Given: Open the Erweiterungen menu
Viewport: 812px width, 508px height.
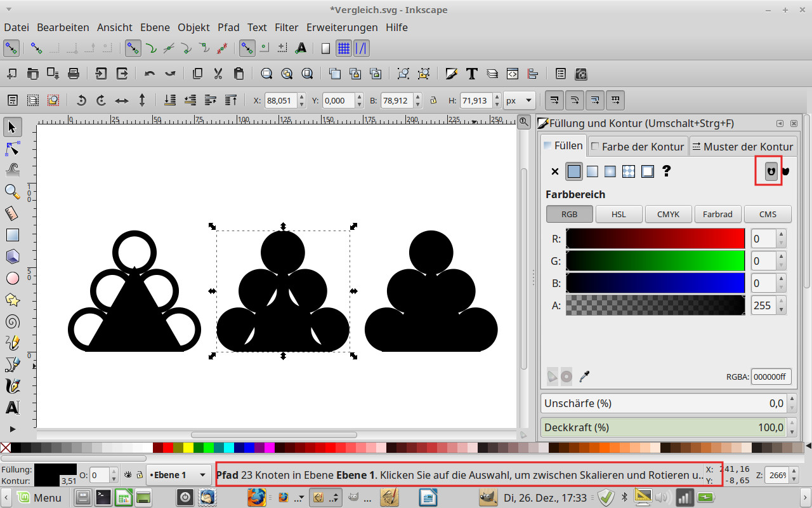Looking at the screenshot, I should click(x=342, y=27).
